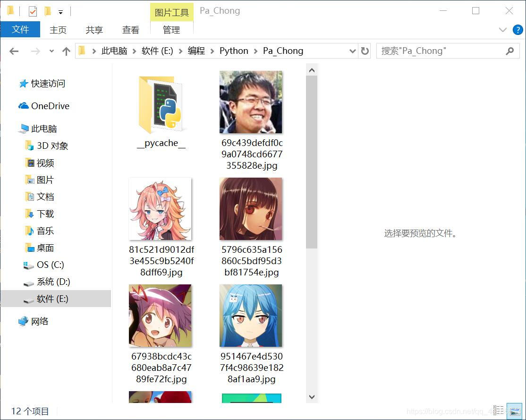Refresh the Pa_Chong folder view

pyautogui.click(x=365, y=51)
